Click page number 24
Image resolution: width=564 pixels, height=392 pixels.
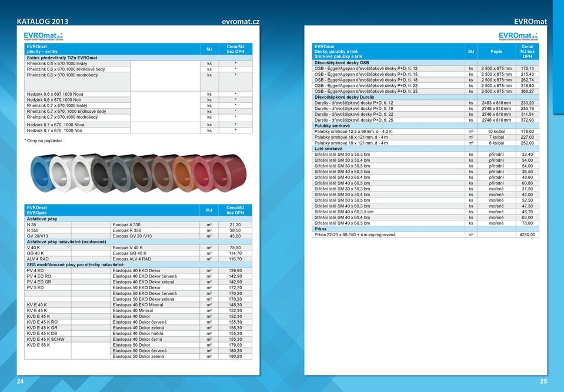click(20, 381)
